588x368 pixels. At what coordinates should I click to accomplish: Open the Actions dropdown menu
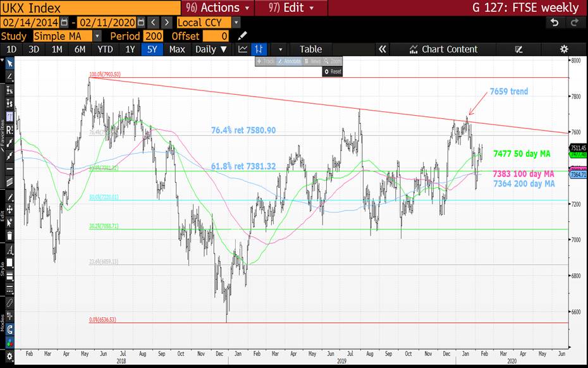(217, 8)
